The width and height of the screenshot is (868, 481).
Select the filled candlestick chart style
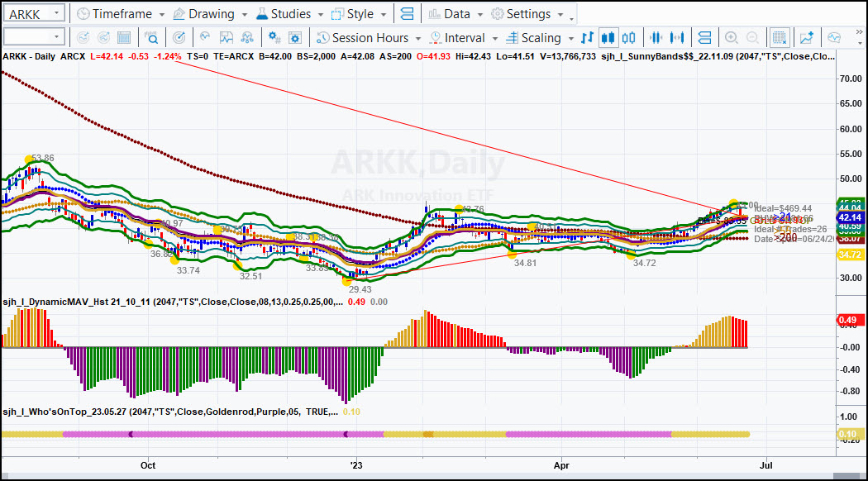tap(608, 38)
